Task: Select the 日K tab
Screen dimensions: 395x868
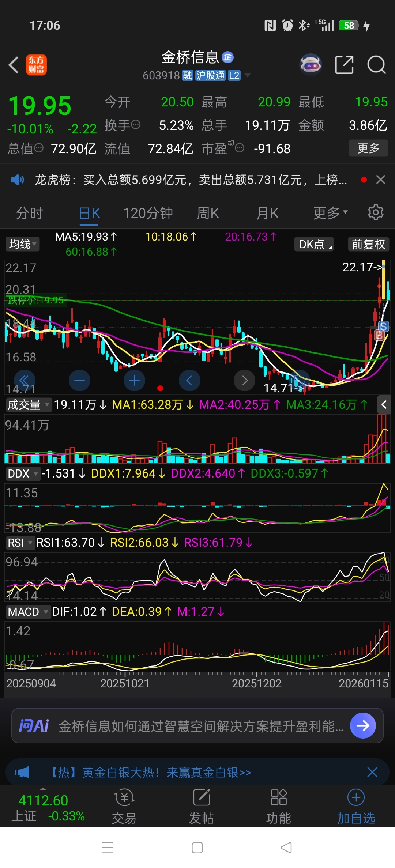Action: click(x=90, y=213)
